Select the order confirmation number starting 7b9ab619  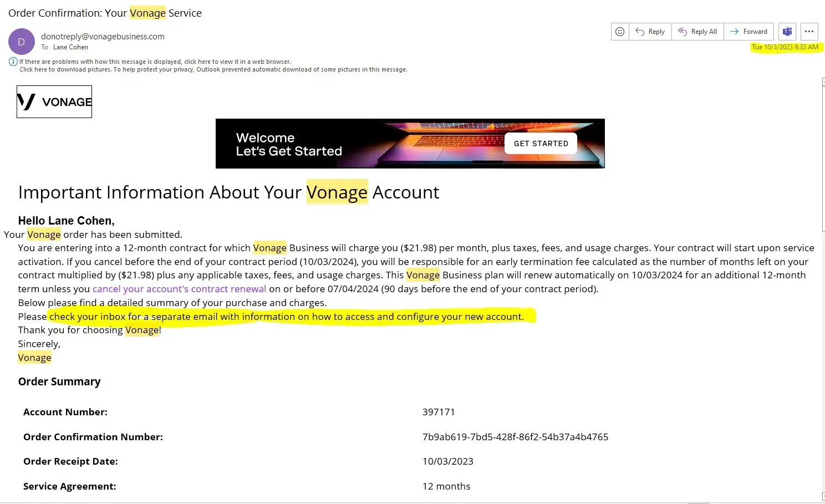pos(515,437)
